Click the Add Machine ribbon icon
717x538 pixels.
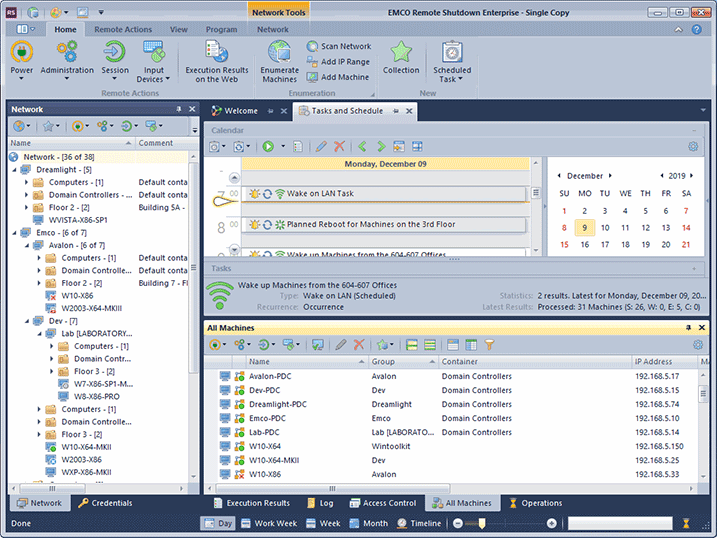pyautogui.click(x=313, y=77)
